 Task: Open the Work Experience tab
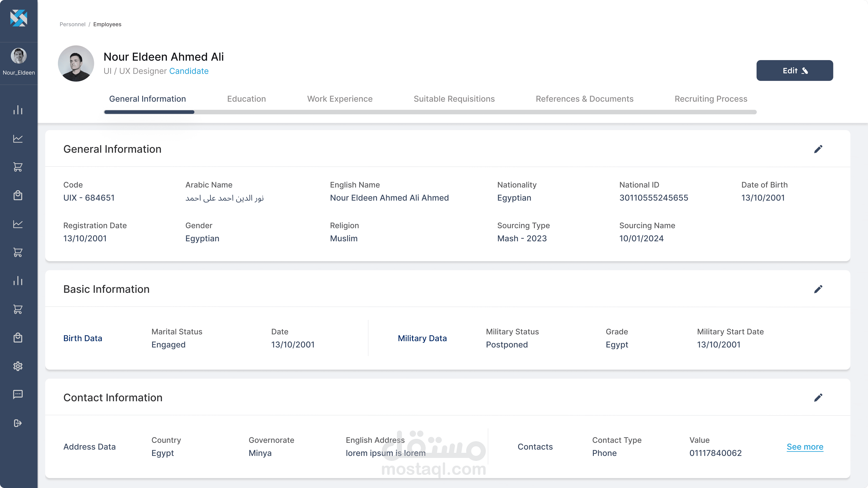340,99
